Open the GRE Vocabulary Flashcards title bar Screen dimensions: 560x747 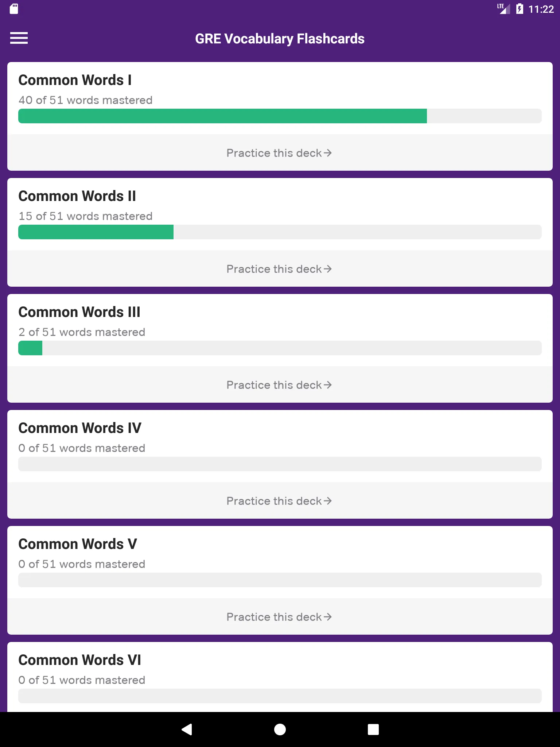[280, 38]
